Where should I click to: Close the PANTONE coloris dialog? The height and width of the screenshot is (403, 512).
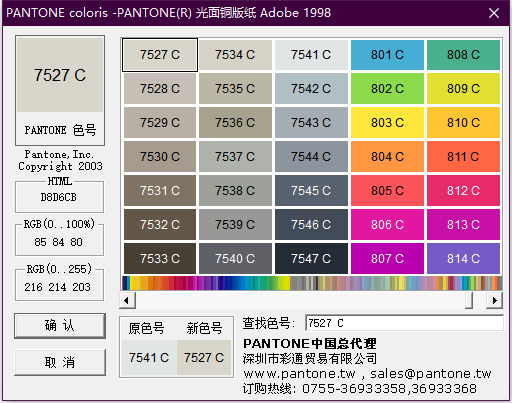(x=494, y=13)
